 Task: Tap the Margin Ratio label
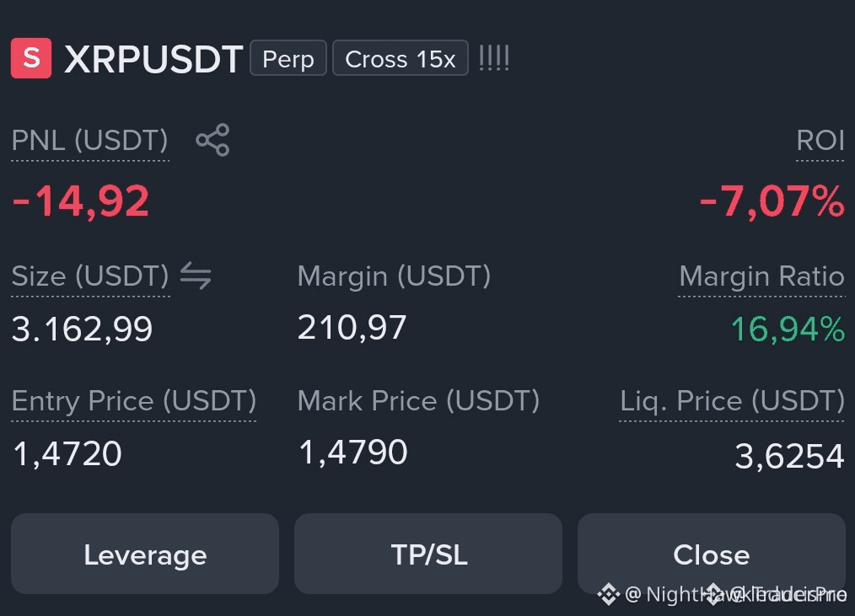(761, 276)
